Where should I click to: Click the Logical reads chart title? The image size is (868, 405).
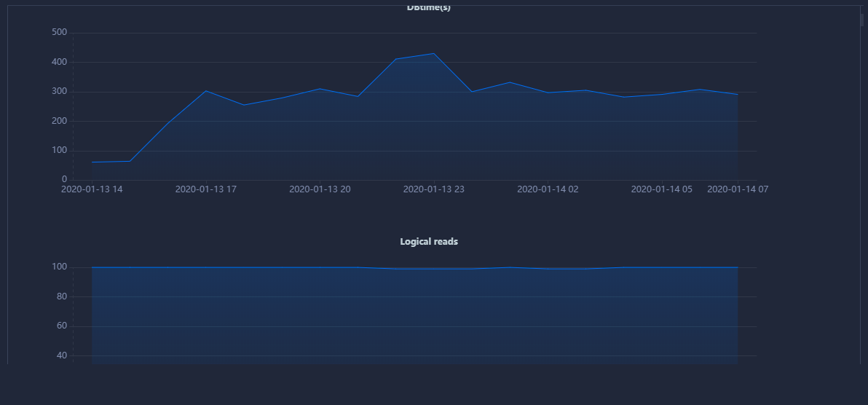(429, 242)
